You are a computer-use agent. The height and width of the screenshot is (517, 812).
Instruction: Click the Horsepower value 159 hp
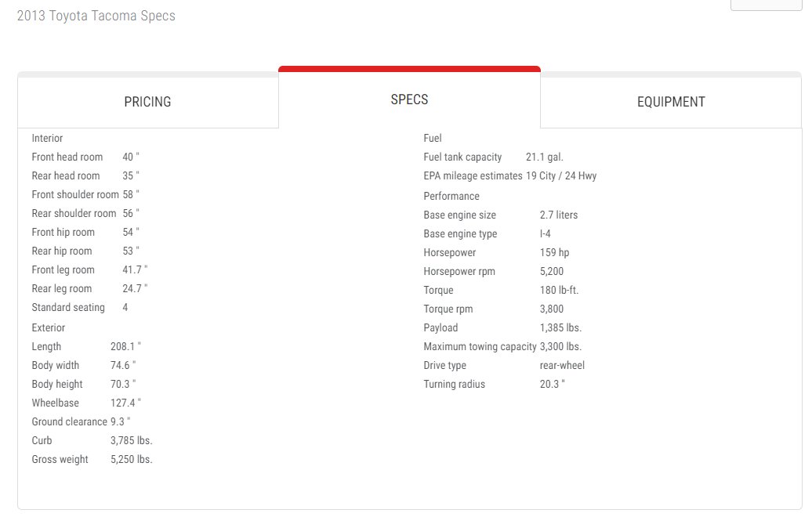tap(555, 252)
